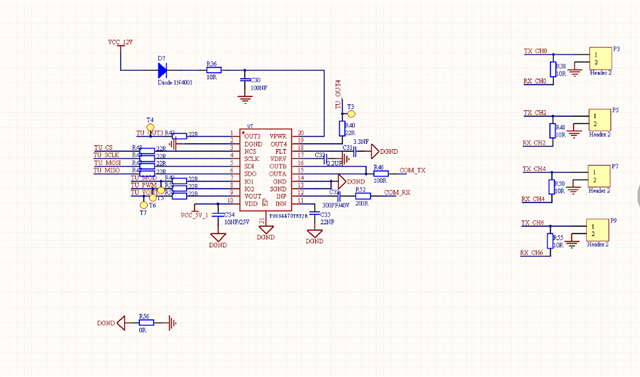The image size is (640, 377).
Task: Click the 300PF/40V capacitor value text
Action: [336, 205]
